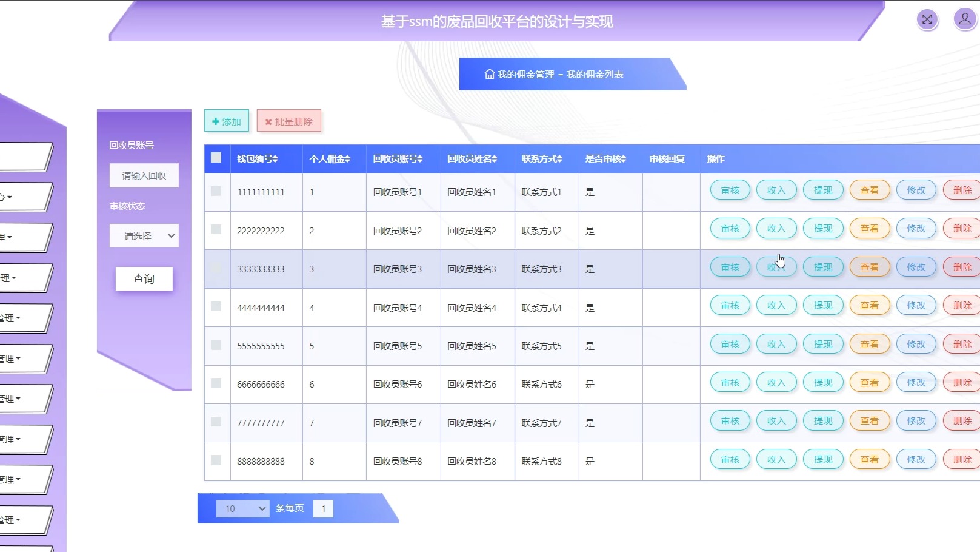Click 查看 for row 1111111111
Viewport: 980px width, 552px height.
870,190
